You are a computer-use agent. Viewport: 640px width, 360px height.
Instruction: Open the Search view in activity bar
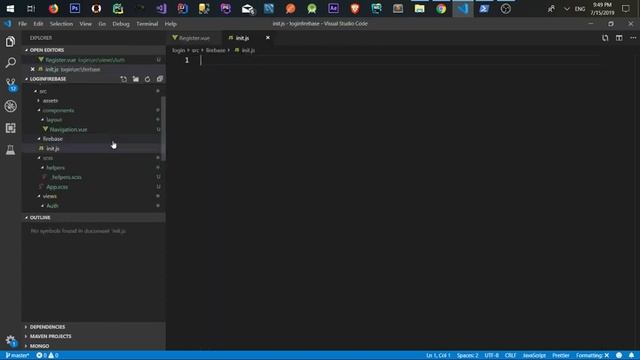click(x=11, y=62)
